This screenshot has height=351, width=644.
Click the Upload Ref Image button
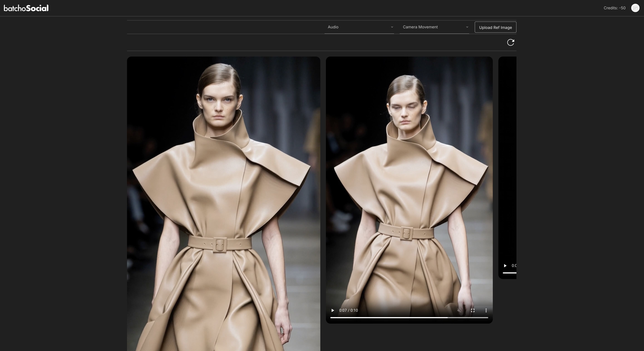click(495, 27)
